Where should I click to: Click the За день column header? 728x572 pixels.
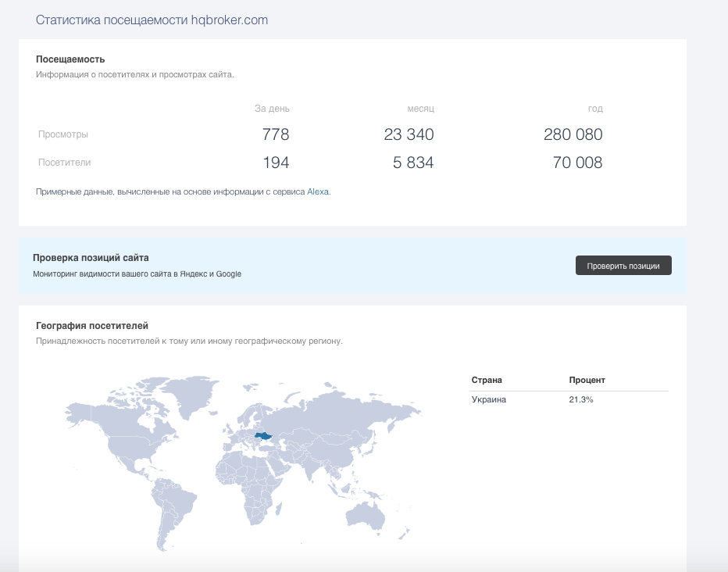click(x=272, y=109)
